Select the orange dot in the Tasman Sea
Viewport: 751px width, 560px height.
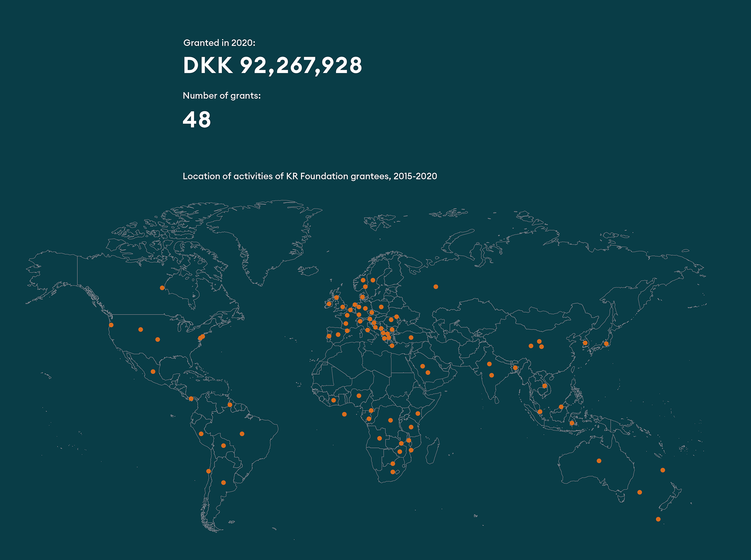click(x=640, y=492)
